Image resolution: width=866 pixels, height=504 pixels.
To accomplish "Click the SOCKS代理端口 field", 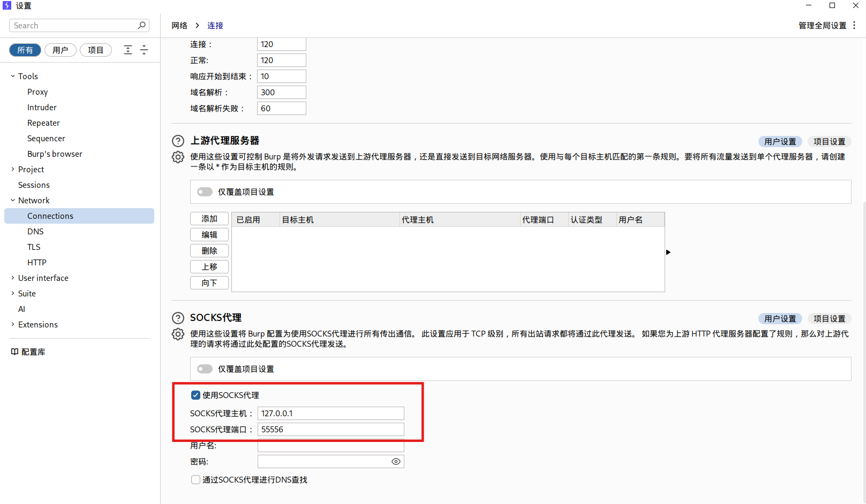I will point(330,430).
